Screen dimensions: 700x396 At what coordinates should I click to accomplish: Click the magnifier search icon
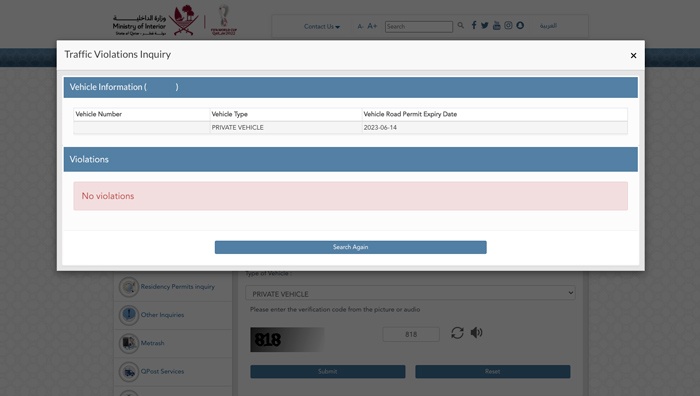pos(461,25)
